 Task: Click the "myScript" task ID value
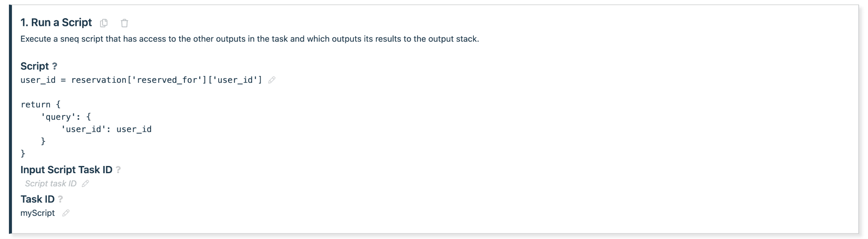[37, 213]
